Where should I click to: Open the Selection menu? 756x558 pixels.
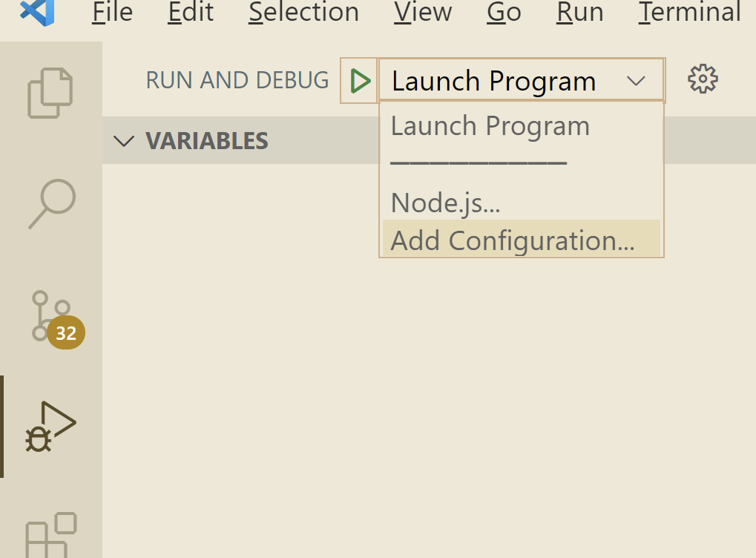303,12
